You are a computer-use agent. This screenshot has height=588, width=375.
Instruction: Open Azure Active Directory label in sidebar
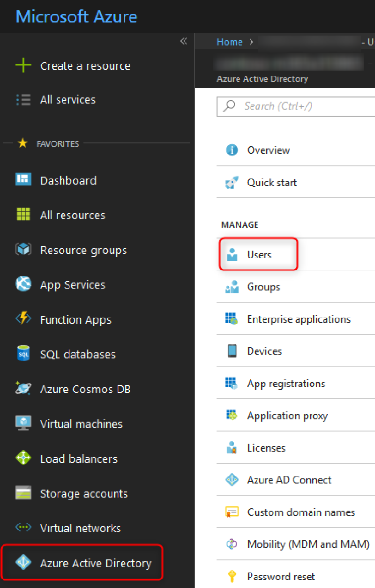(x=96, y=563)
